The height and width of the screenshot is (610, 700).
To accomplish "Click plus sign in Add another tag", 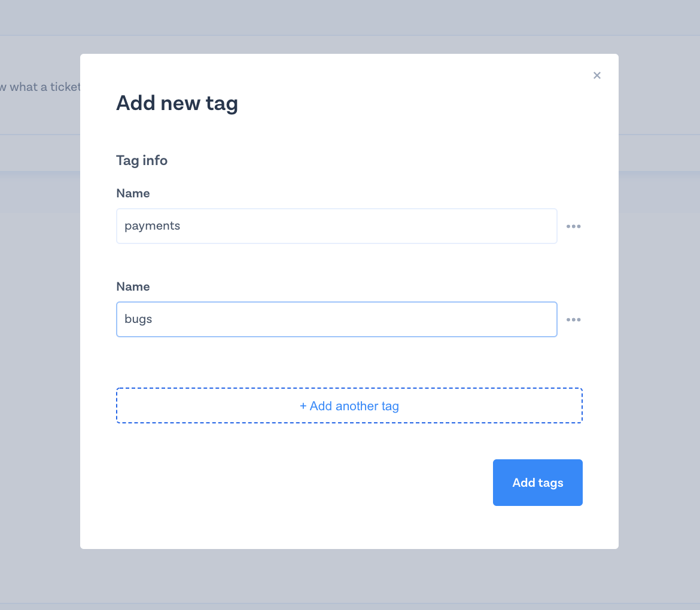I will pyautogui.click(x=303, y=406).
